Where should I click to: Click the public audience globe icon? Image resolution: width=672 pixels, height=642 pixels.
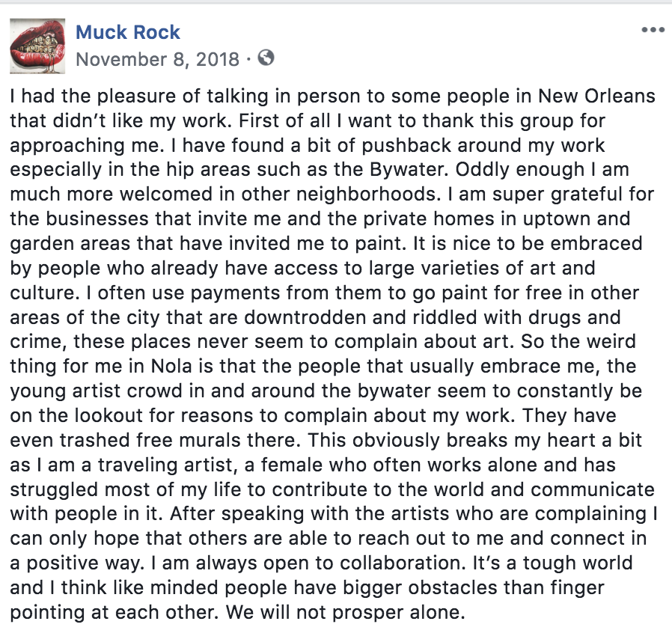tap(266, 58)
